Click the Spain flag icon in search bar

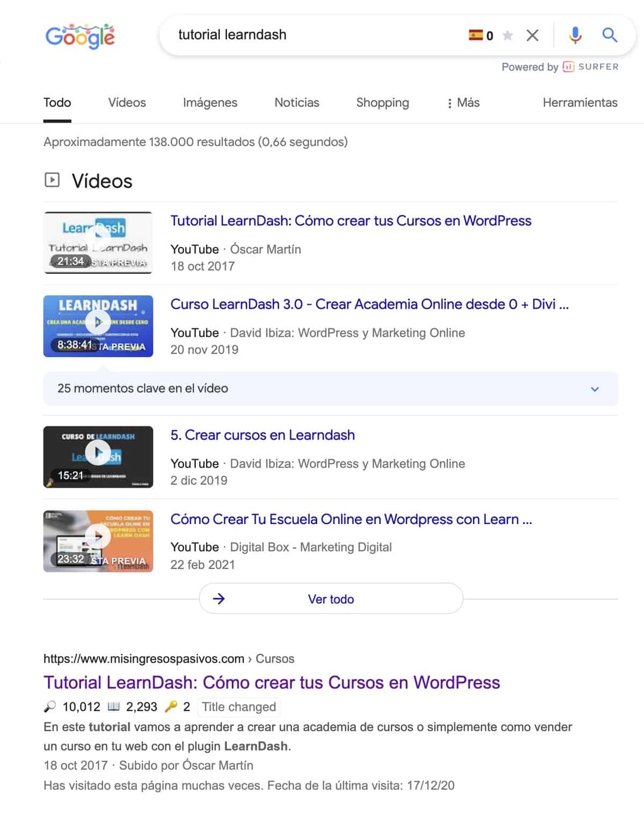click(475, 35)
